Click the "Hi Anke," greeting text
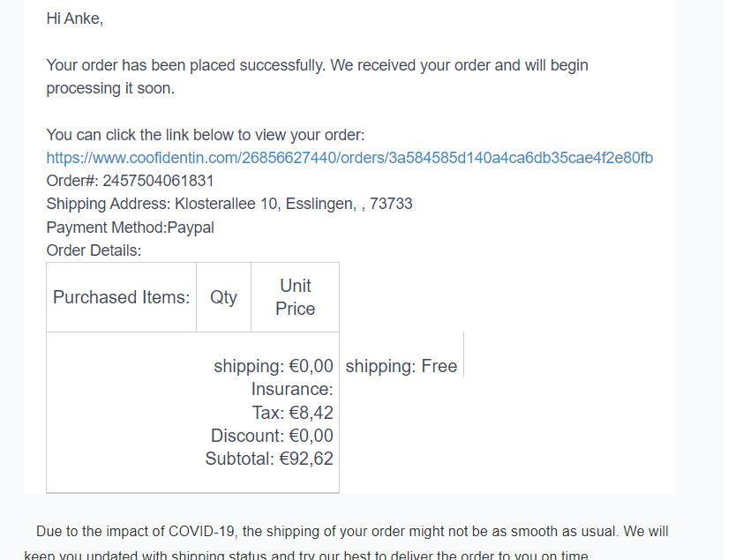743x560 pixels. click(x=75, y=19)
